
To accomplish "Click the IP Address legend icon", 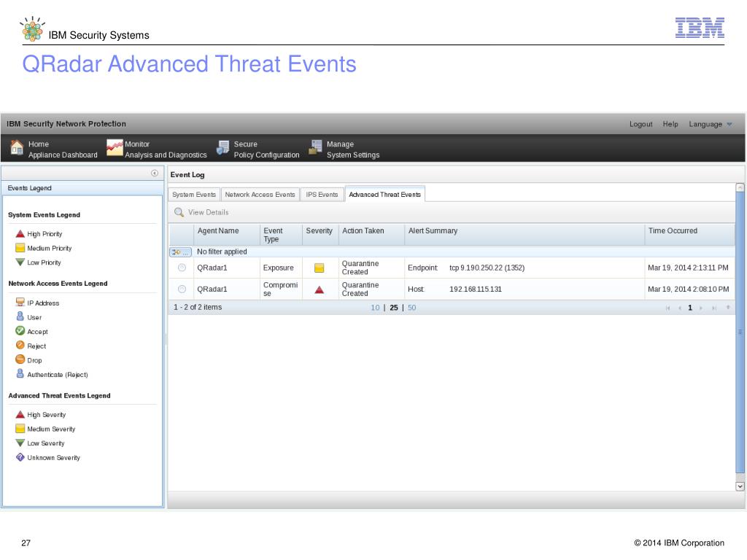I will click(20, 302).
